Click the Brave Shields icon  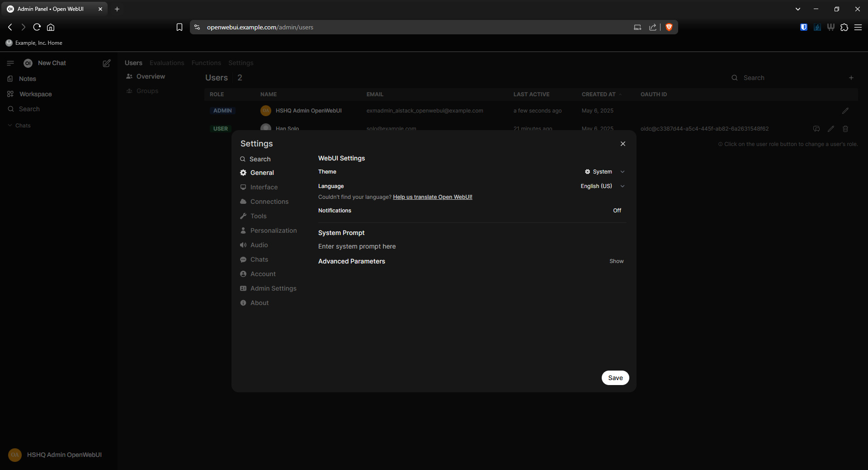(669, 27)
